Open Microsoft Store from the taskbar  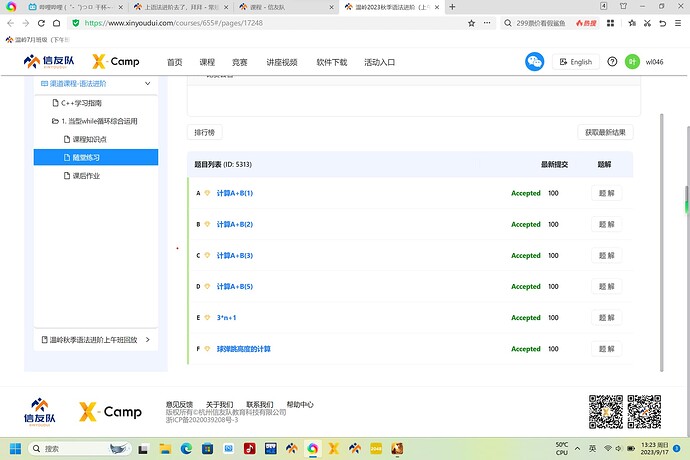pyautogui.click(x=207, y=449)
